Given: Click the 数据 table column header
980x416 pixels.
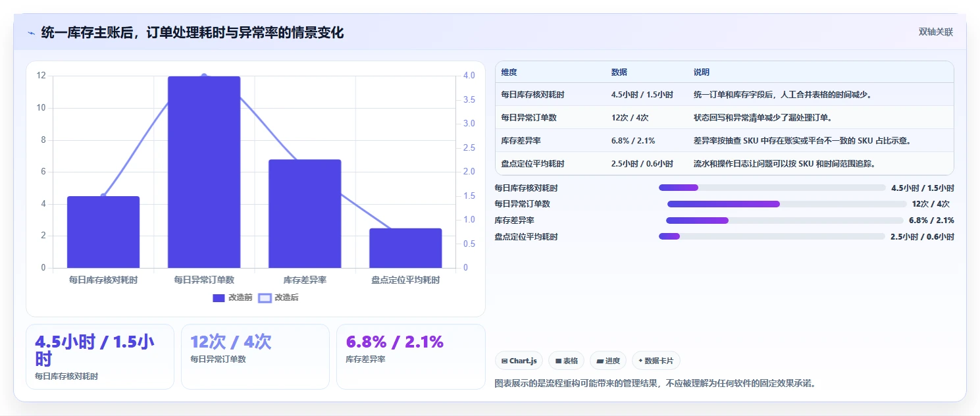Looking at the screenshot, I should pos(619,72).
